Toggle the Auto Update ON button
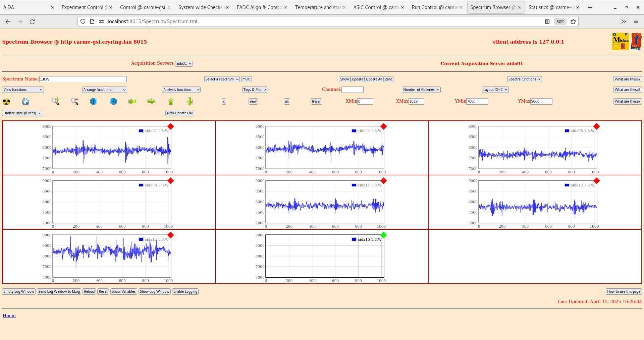 180,113
